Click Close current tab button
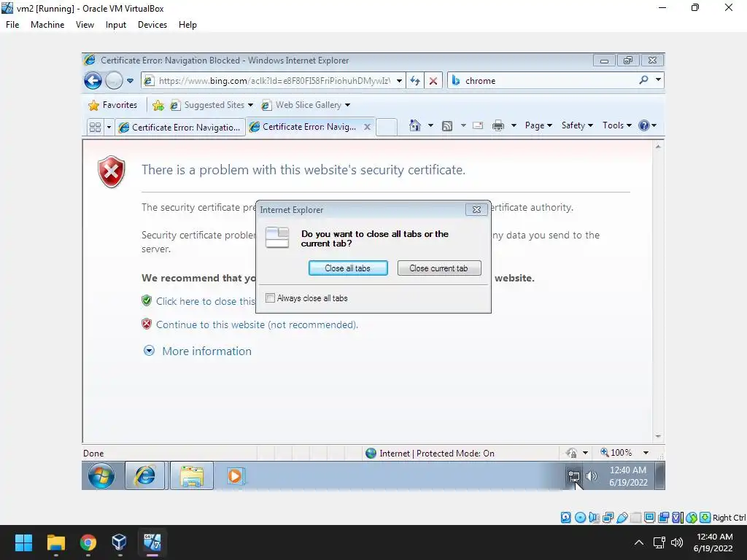The height and width of the screenshot is (560, 747). (x=438, y=268)
